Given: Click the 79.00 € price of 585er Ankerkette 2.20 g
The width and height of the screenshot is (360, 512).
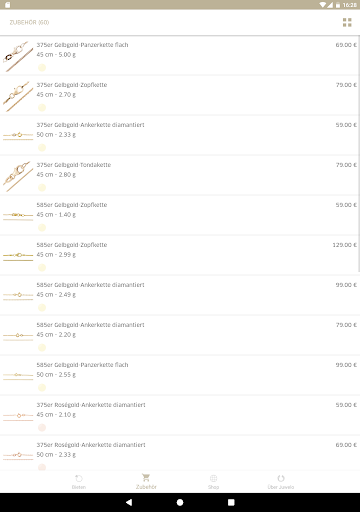Looking at the screenshot, I should (x=346, y=325).
